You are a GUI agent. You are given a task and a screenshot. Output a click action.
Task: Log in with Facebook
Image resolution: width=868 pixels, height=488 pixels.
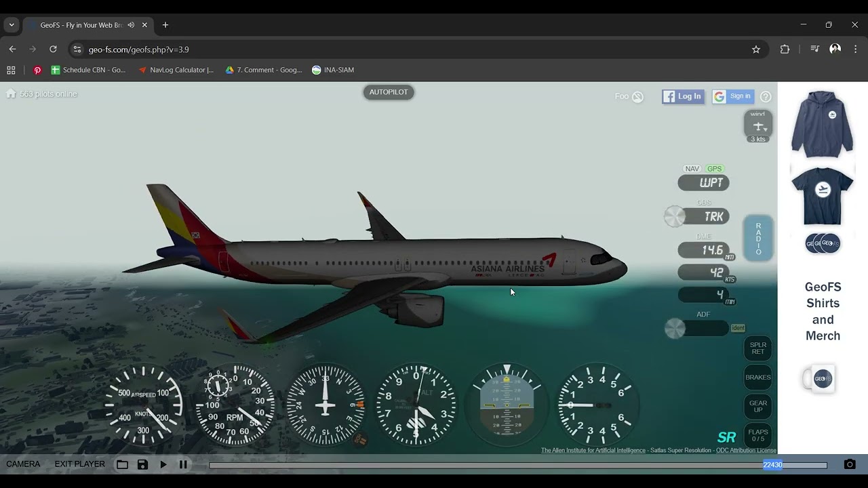pos(683,96)
